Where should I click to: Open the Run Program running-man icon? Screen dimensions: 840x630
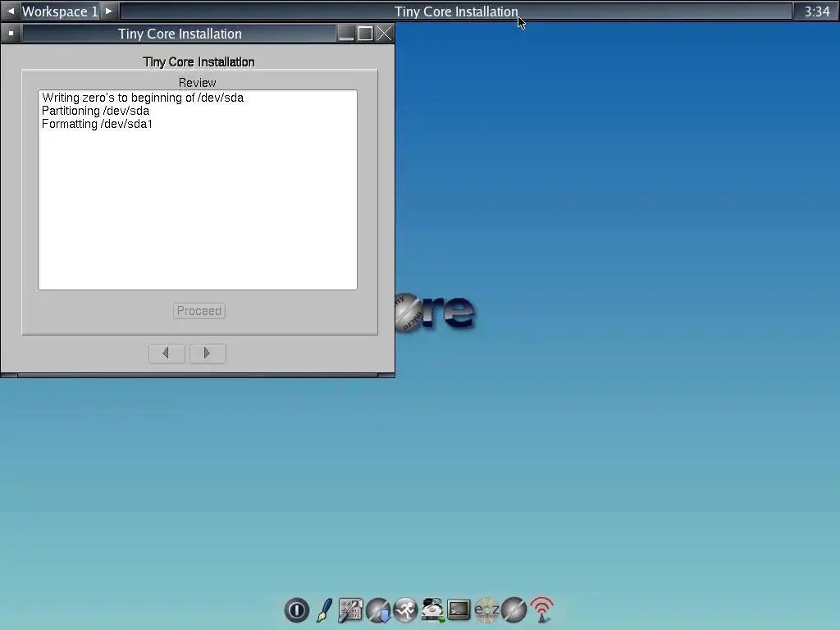(405, 609)
